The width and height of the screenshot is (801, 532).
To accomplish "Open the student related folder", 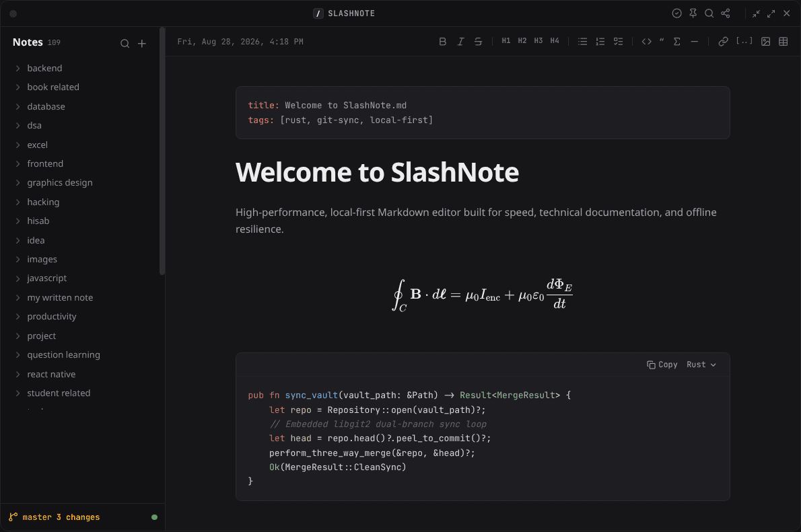I will pos(59,393).
